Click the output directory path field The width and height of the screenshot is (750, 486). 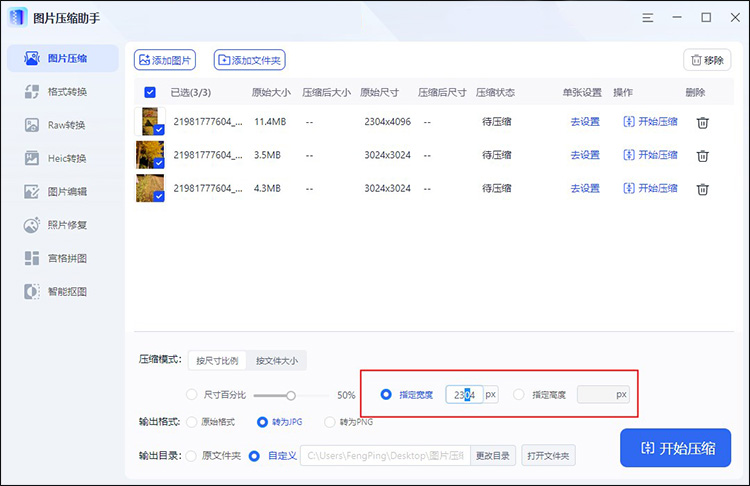pos(386,455)
